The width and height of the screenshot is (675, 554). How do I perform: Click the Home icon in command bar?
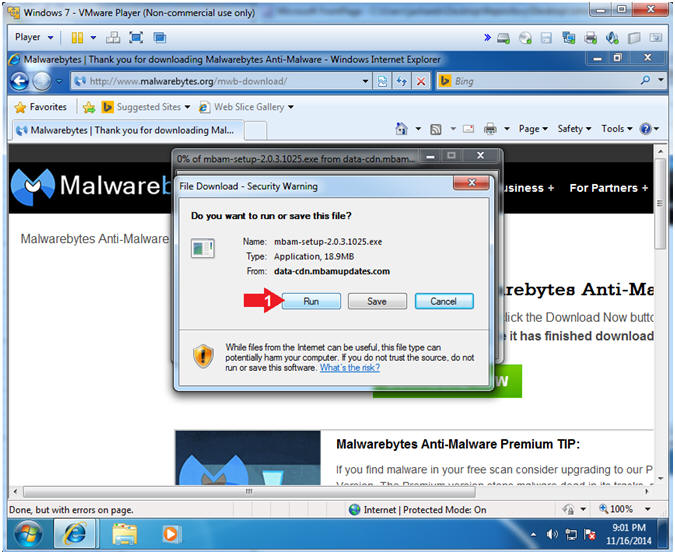pos(401,129)
